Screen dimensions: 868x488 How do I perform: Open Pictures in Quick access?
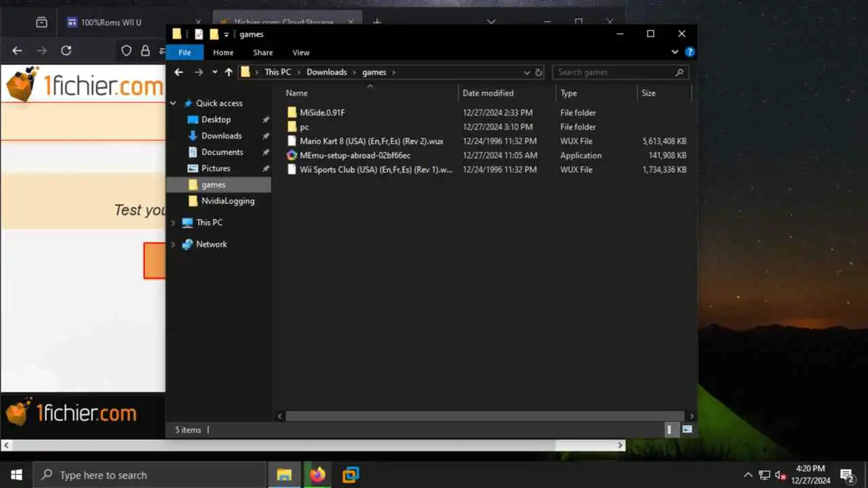tap(216, 168)
